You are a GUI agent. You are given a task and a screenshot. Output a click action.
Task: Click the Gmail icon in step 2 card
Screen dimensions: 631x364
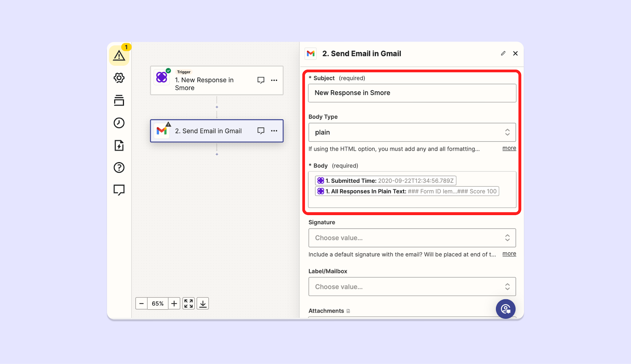coord(162,131)
